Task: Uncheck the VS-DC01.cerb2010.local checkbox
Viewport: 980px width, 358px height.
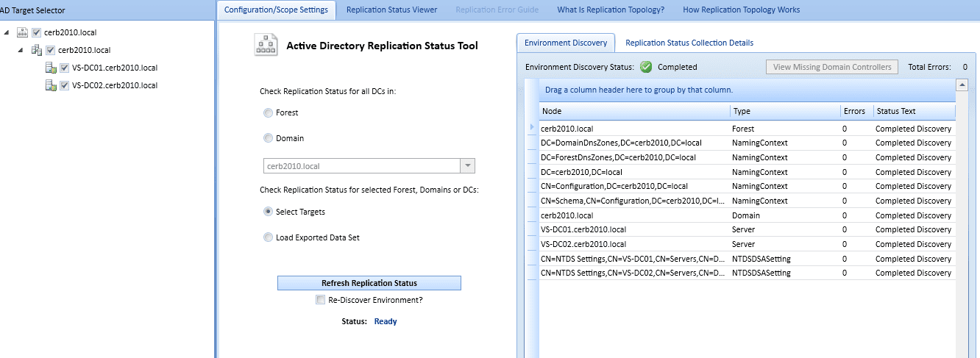Action: 65,68
